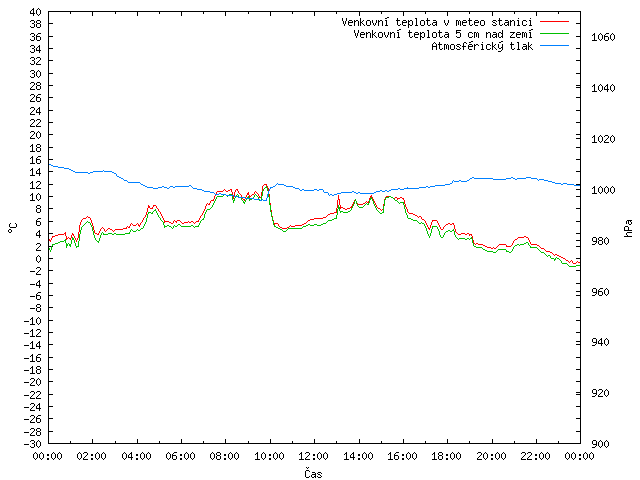Click the x-axis tick label '18:00'

point(447,456)
